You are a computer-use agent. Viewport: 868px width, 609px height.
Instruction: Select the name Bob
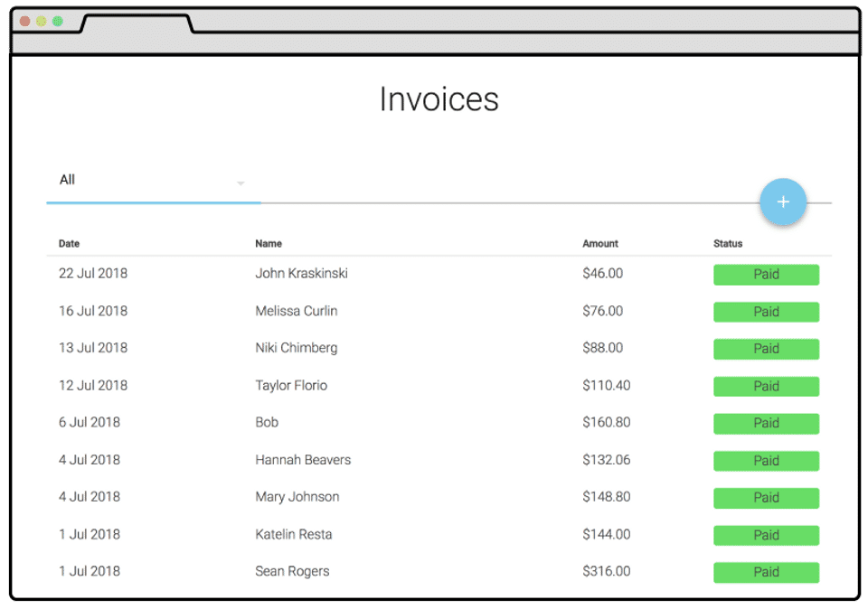(267, 423)
